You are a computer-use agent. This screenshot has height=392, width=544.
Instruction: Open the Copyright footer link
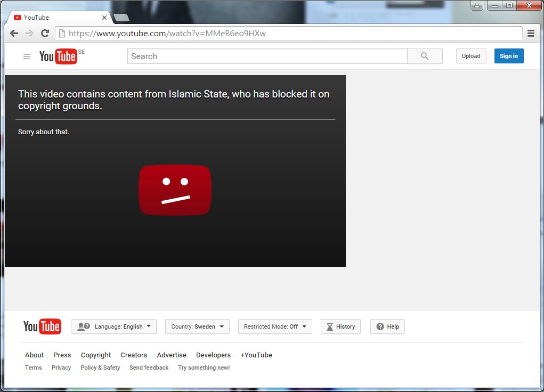pos(96,355)
